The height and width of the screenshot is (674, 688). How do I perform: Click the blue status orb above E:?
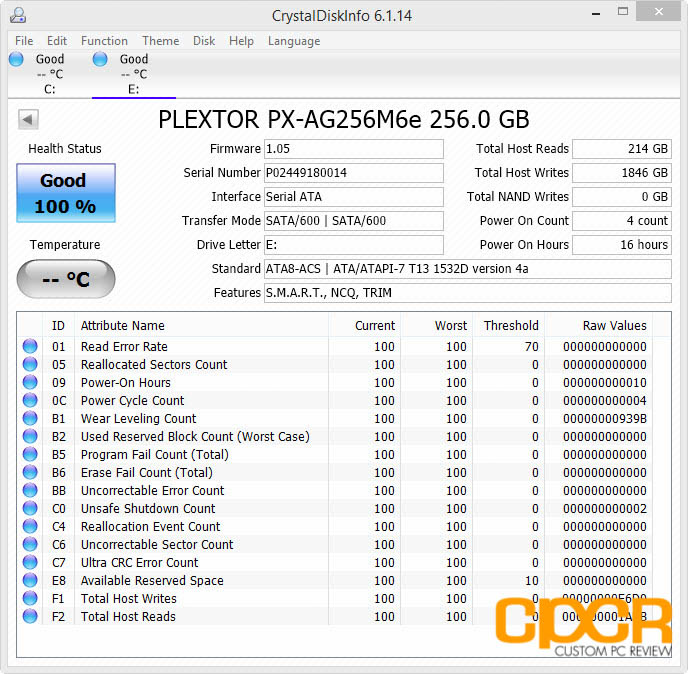tap(100, 59)
